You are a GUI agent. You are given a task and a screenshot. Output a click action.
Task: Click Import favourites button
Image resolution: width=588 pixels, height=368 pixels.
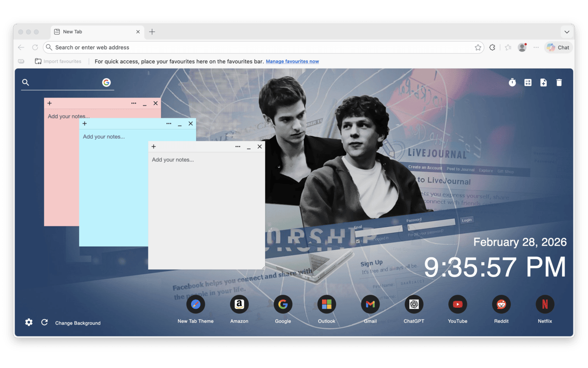pyautogui.click(x=58, y=61)
